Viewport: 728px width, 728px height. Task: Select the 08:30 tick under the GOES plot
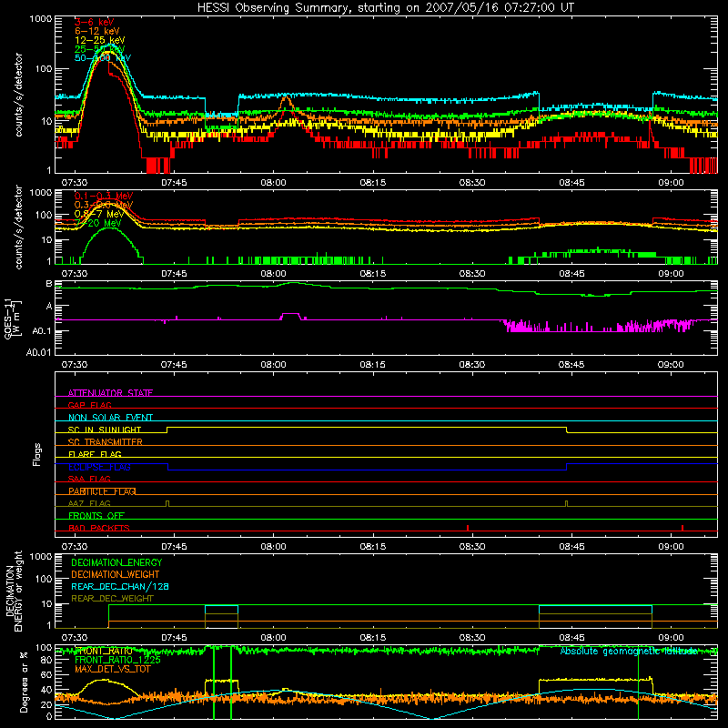472,365
